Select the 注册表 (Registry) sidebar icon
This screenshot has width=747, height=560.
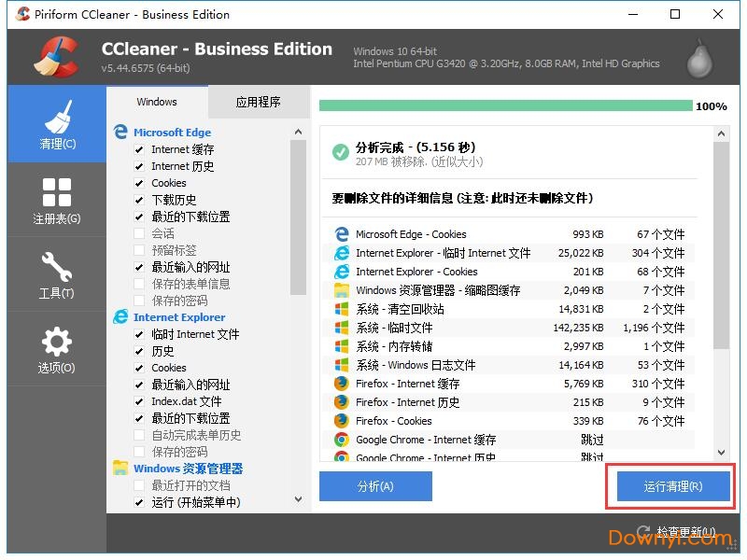click(x=56, y=199)
